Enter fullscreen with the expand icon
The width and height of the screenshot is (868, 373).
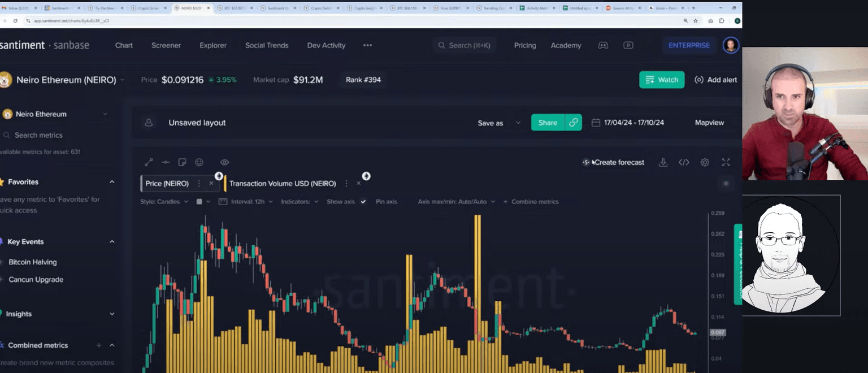tap(726, 162)
